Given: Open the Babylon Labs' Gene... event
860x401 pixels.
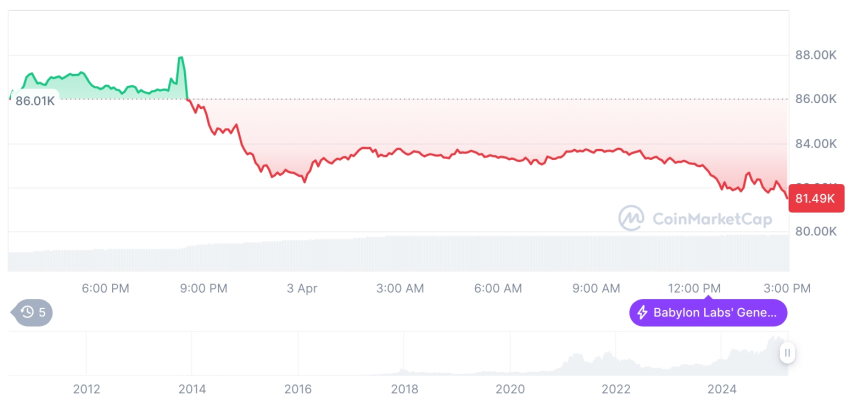Looking at the screenshot, I should (x=708, y=313).
